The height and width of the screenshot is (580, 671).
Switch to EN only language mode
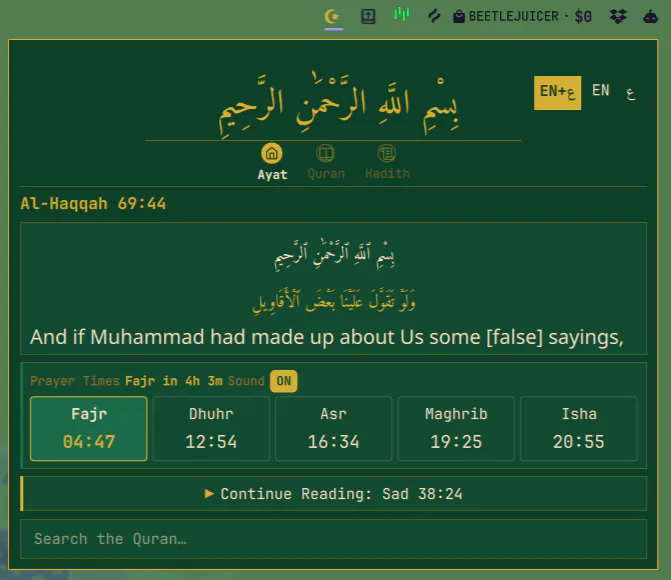[600, 91]
